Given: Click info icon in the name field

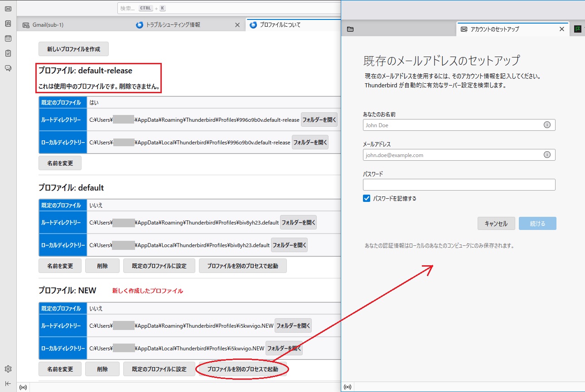Looking at the screenshot, I should click(547, 125).
